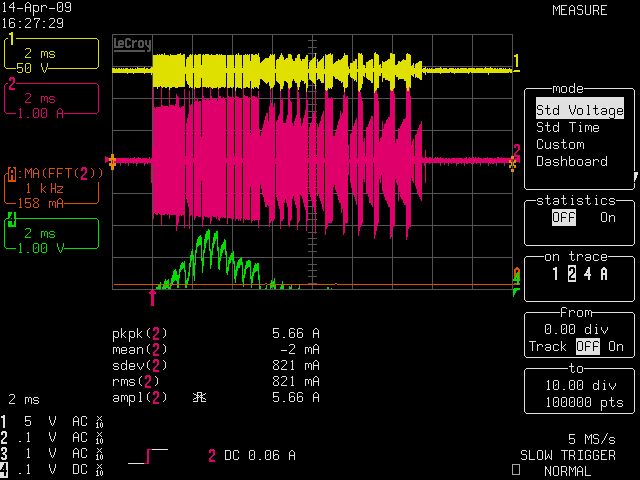Click the MEASURE menu title
Screen dimensions: 640x480
coord(580,10)
